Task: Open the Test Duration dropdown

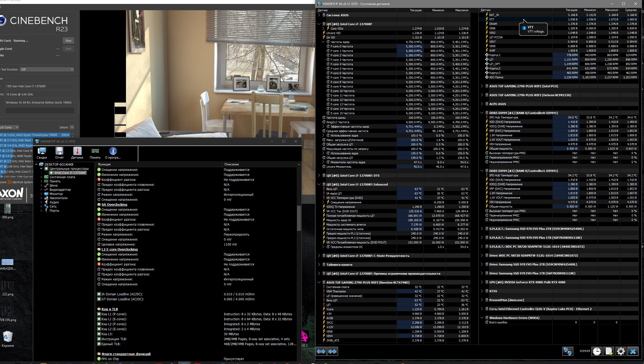Action: click(x=47, y=69)
